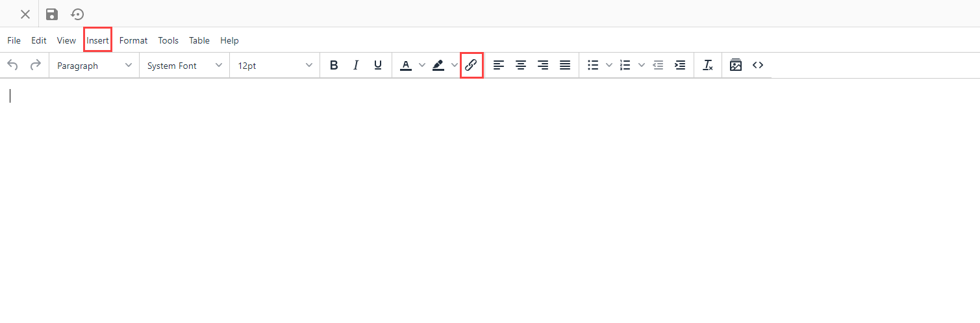Apply the current text color
This screenshot has height=323, width=980.
click(406, 65)
